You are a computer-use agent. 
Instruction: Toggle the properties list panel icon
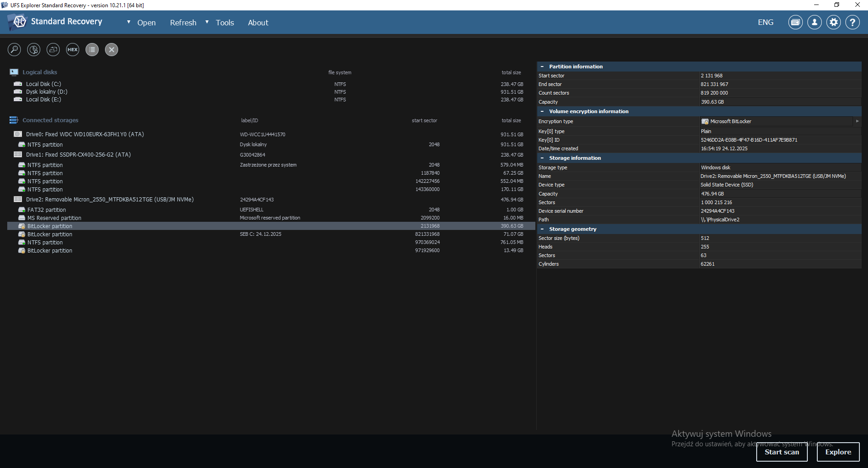pos(92,50)
